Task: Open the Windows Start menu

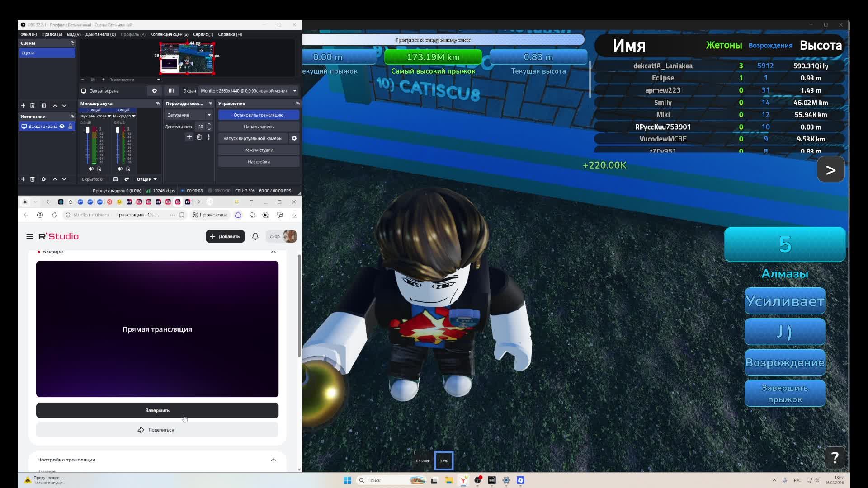Action: 347,480
